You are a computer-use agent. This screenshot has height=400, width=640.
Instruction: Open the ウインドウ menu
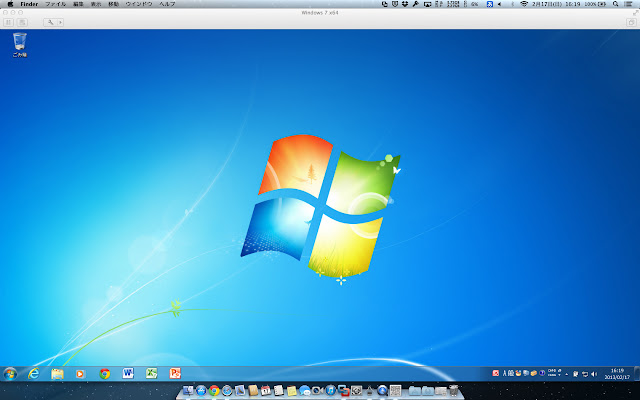click(139, 4)
